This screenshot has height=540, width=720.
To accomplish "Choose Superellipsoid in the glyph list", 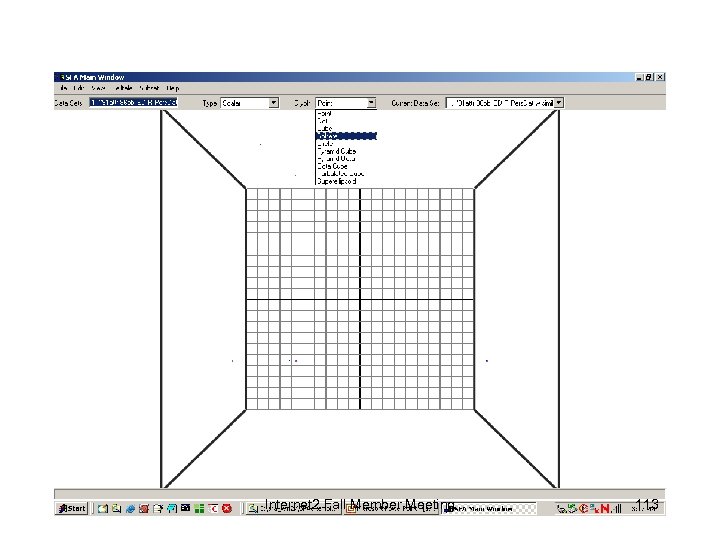I will pos(346,181).
